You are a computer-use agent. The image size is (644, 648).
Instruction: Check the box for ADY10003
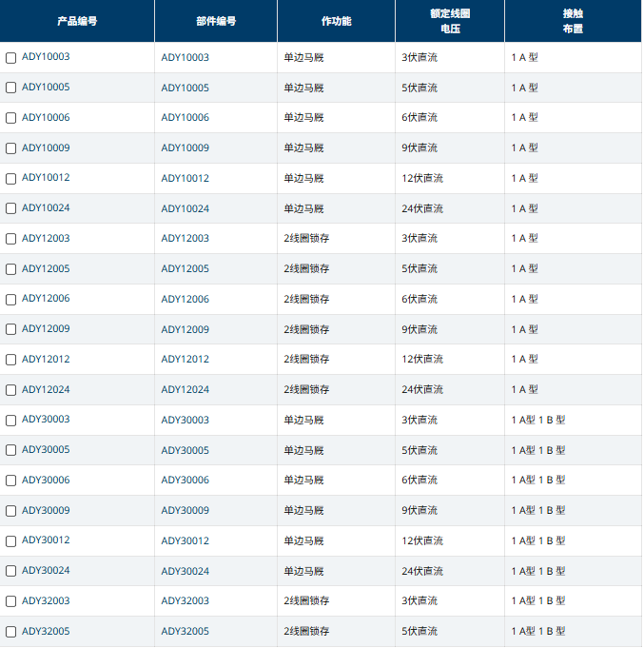point(11,58)
